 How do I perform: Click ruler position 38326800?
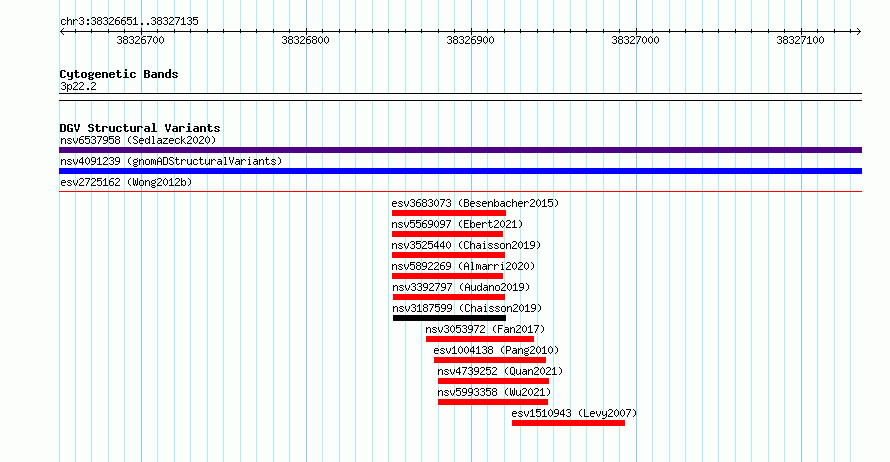[x=305, y=40]
